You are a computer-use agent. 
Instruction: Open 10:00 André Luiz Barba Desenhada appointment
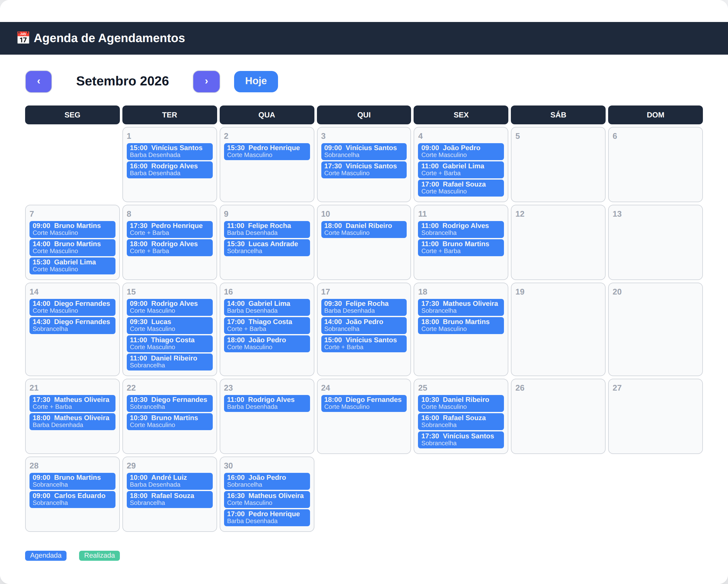coord(169,481)
